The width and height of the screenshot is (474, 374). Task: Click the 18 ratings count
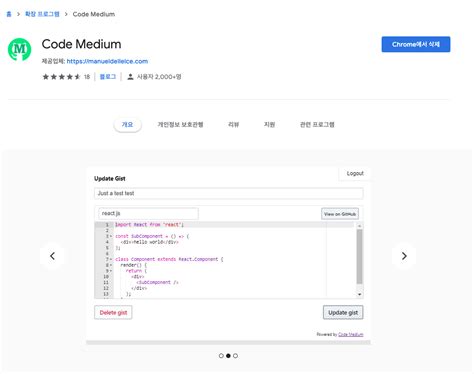click(x=87, y=77)
